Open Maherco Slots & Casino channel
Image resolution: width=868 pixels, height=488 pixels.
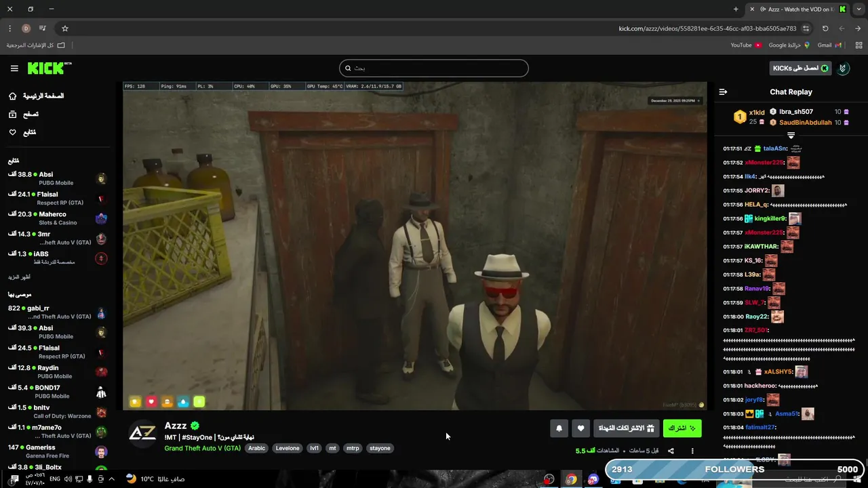[58, 218]
